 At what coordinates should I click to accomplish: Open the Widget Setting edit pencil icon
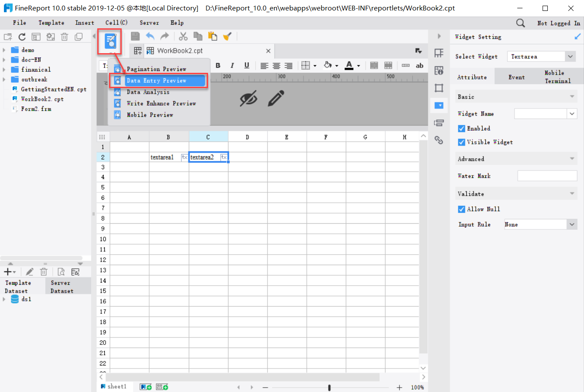tap(579, 37)
